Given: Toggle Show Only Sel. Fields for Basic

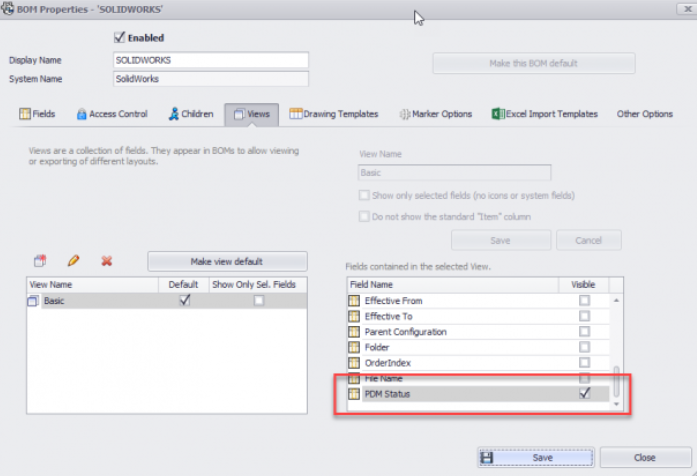Looking at the screenshot, I should (x=259, y=300).
